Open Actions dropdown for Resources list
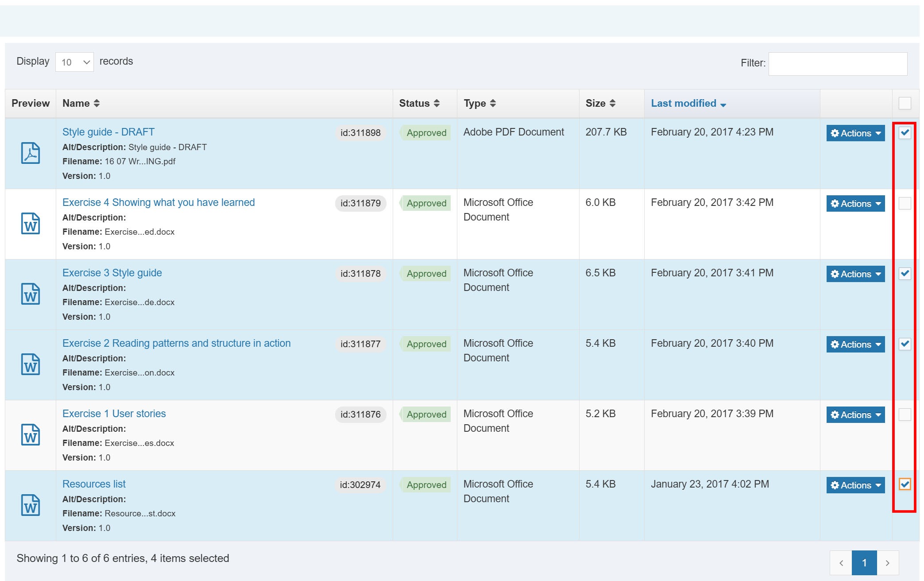 coord(855,485)
